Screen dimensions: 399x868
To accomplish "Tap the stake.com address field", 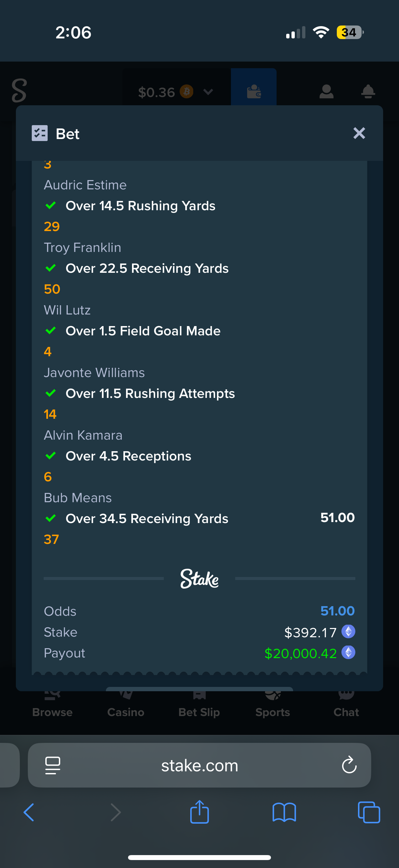I will [199, 766].
